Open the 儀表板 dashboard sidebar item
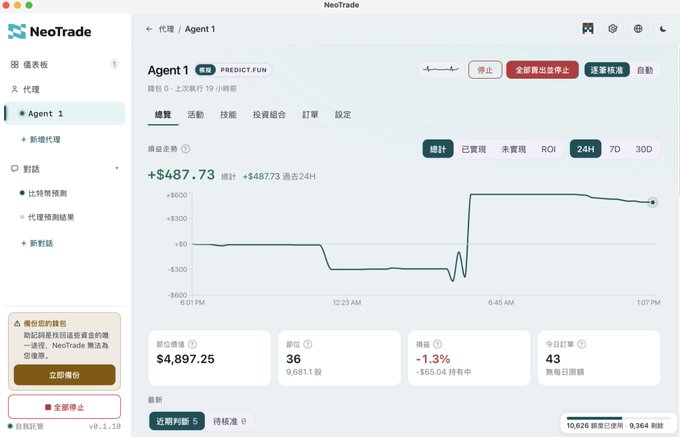Image resolution: width=680 pixels, height=437 pixels. tap(64, 65)
